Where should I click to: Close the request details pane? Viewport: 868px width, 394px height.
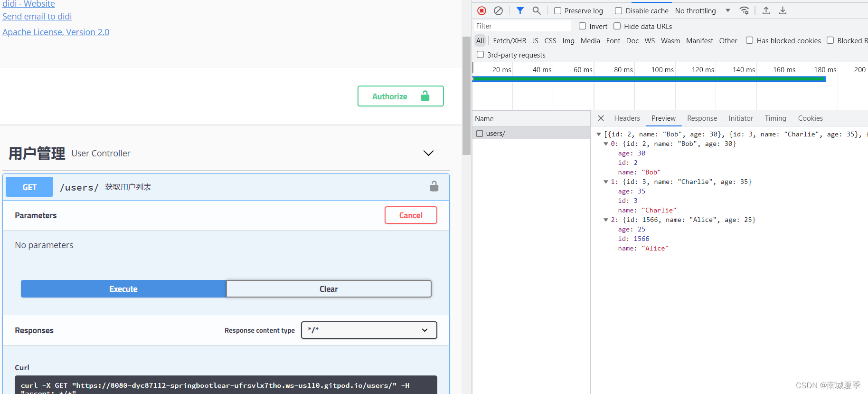tap(601, 118)
